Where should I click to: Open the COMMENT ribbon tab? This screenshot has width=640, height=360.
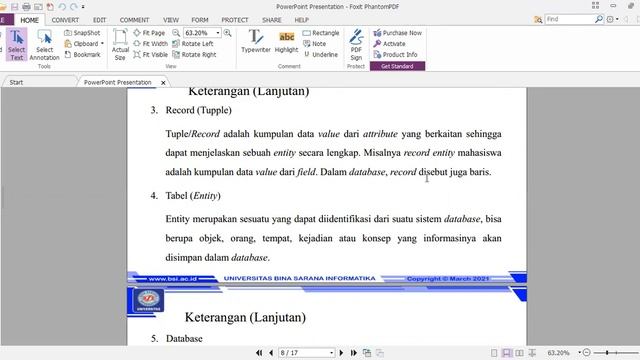click(x=134, y=20)
